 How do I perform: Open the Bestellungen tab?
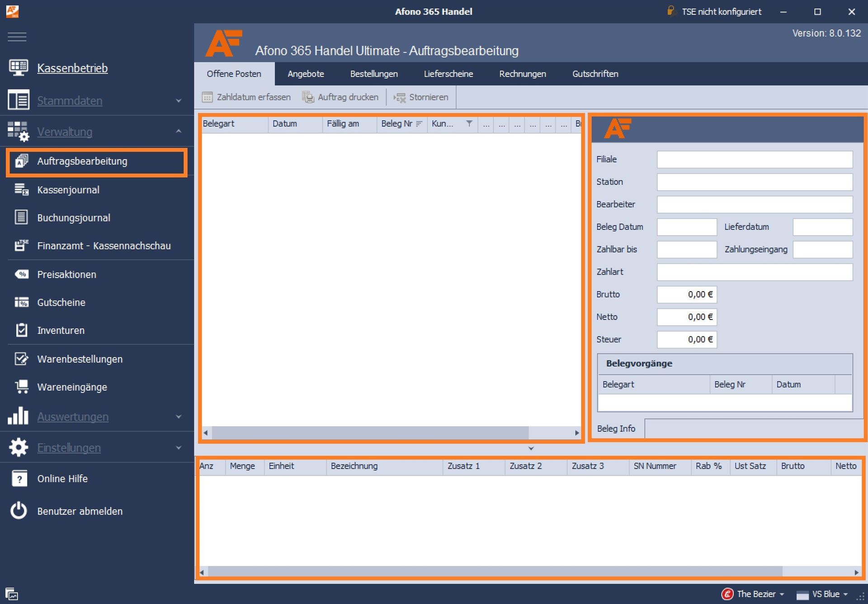point(374,74)
